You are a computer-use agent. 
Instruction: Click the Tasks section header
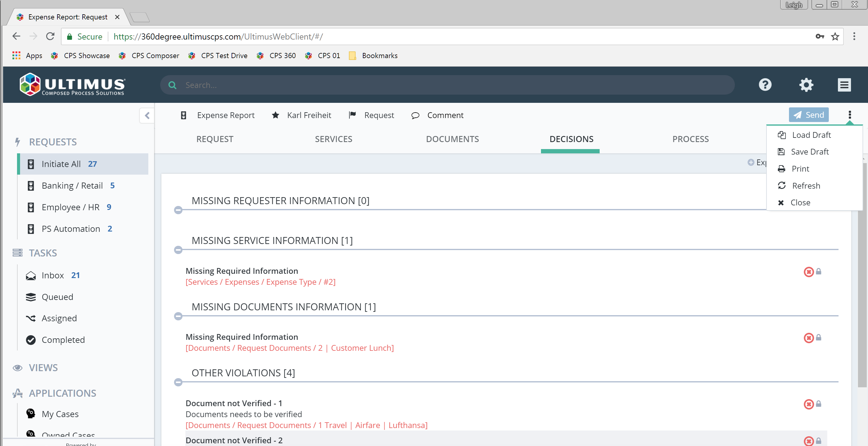coord(43,253)
